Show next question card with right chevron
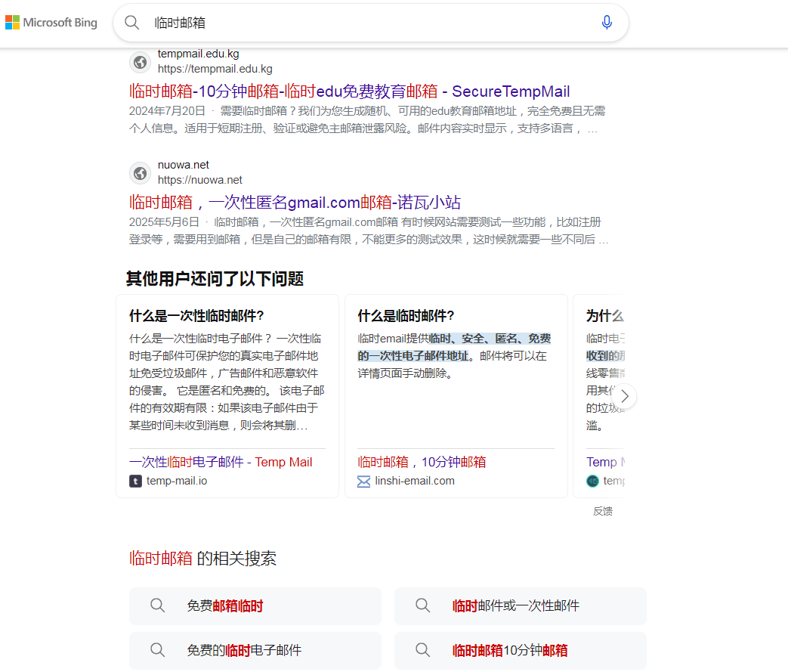Image resolution: width=788 pixels, height=672 pixels. [x=624, y=396]
